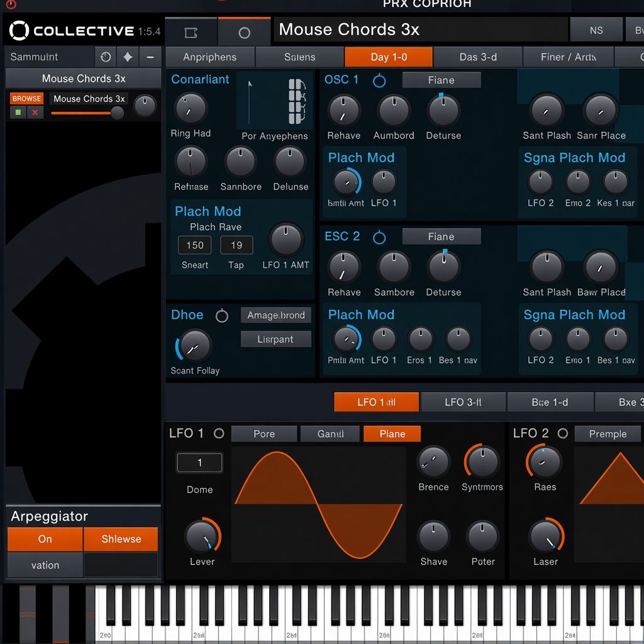644x644 pixels.
Task: Click the Sanr Place knob in OSC 1
Action: [601, 110]
